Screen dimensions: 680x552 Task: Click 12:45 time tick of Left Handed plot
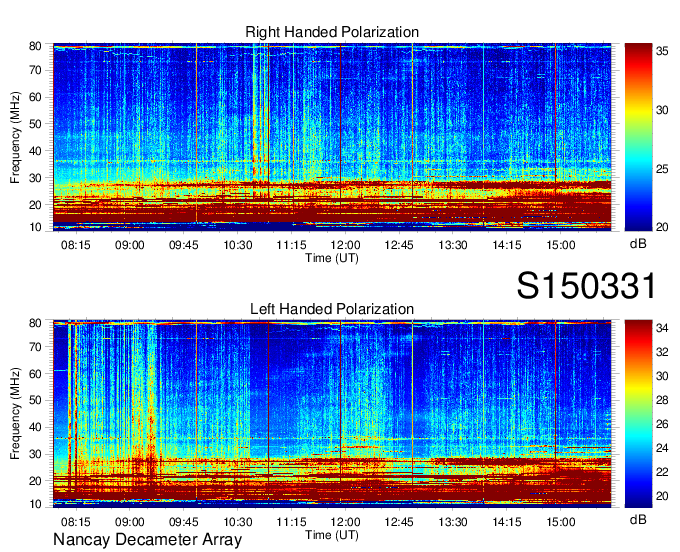point(399,522)
